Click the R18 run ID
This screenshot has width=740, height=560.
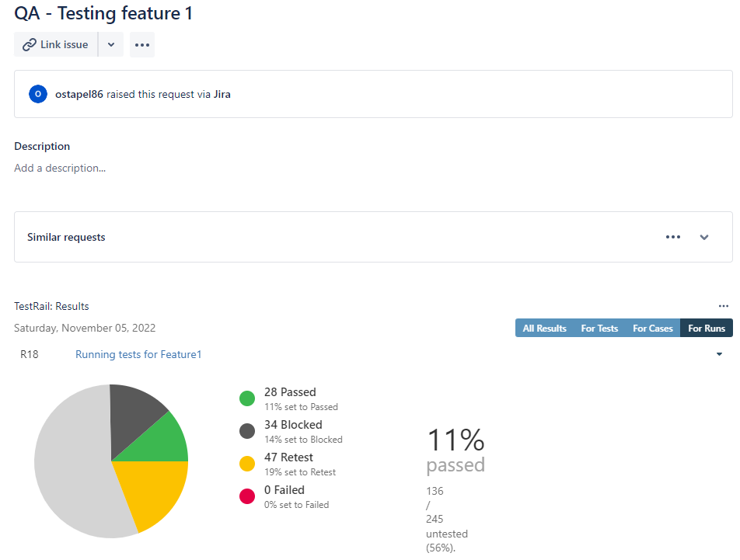[30, 354]
